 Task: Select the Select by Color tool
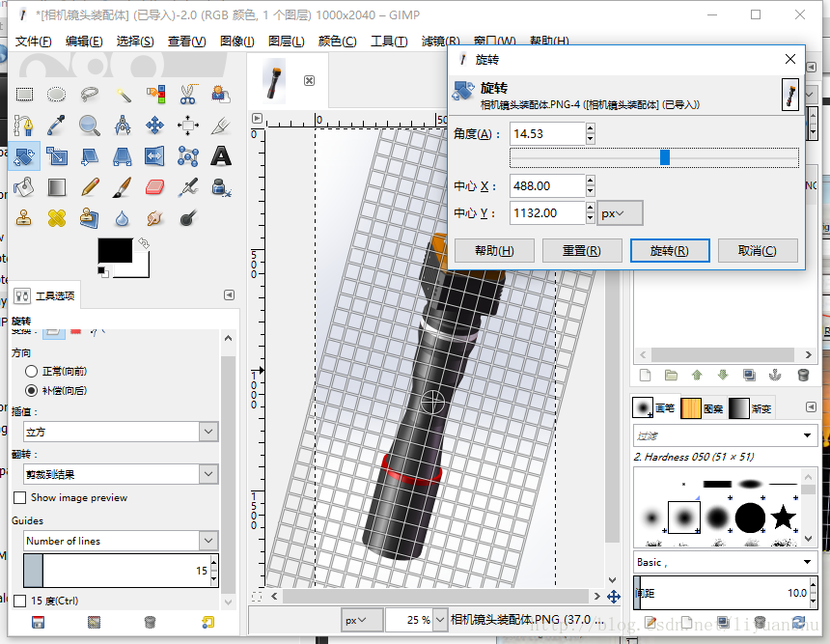(155, 95)
